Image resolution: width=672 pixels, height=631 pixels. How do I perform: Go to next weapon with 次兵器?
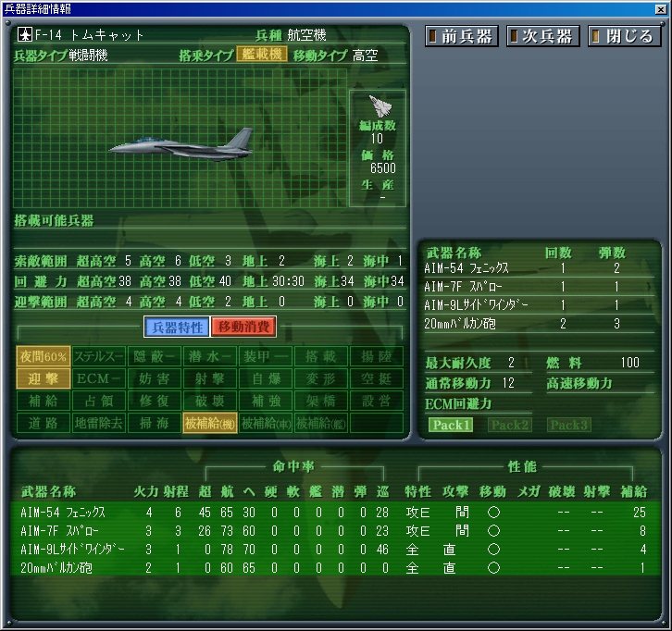pyautogui.click(x=542, y=36)
